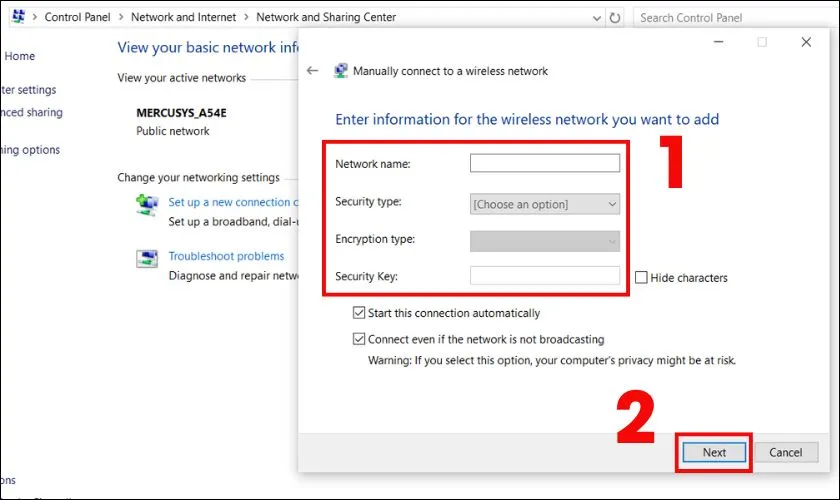Uncheck Start this connection automatically

pyautogui.click(x=359, y=313)
